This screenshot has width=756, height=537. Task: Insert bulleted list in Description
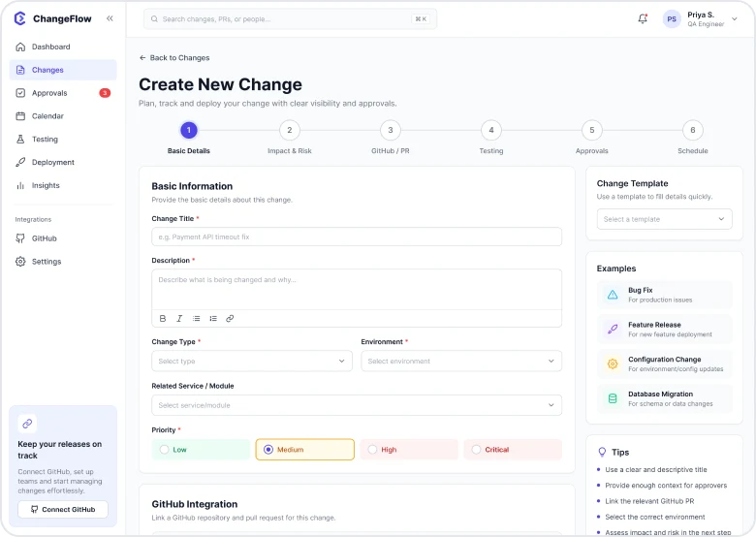tap(196, 319)
